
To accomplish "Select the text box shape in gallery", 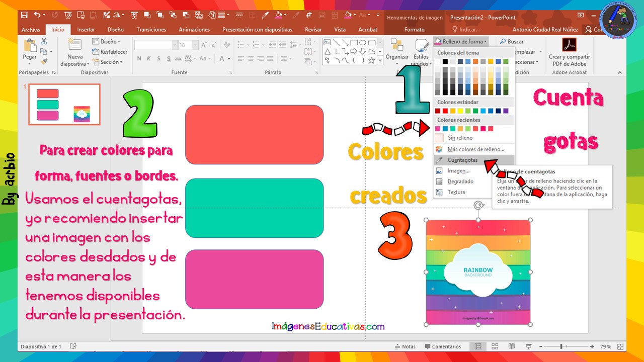I will [327, 42].
